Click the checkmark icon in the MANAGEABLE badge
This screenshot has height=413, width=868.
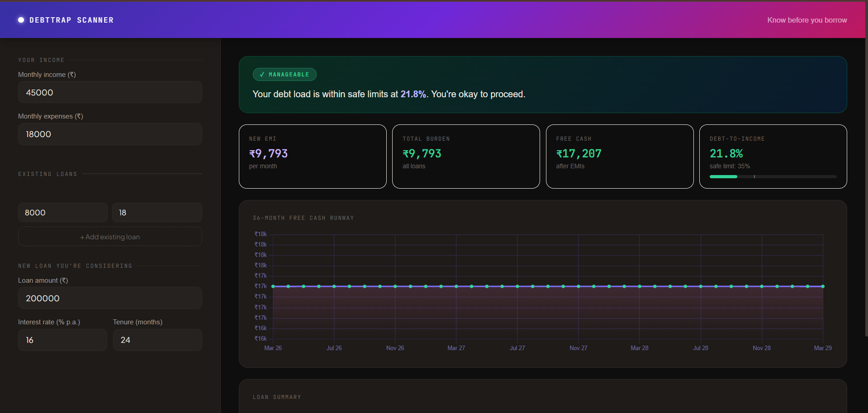tap(262, 75)
